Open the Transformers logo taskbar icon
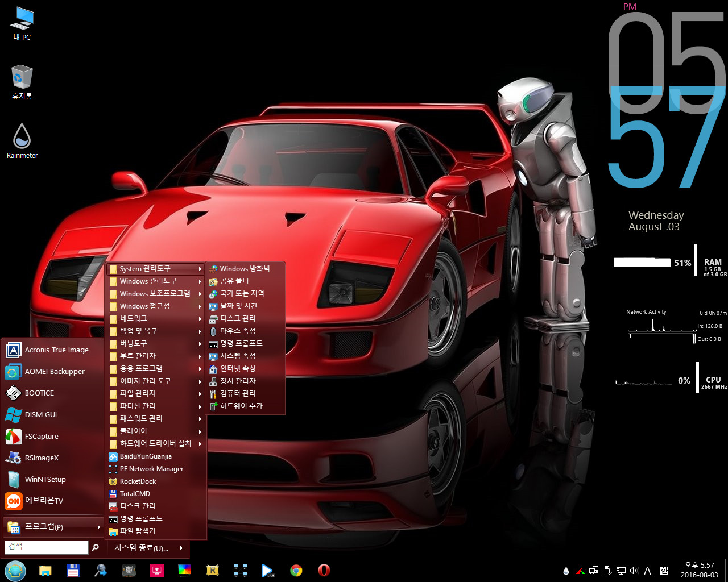 click(129, 571)
